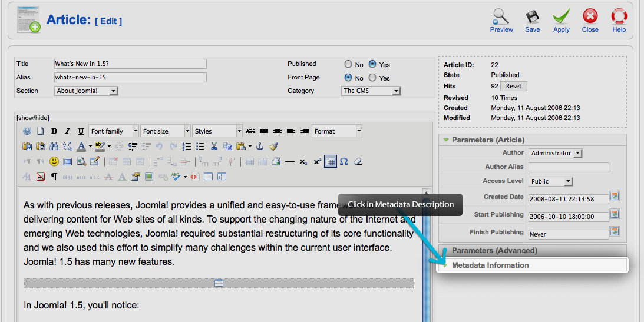Open the Access Level dropdown
The height and width of the screenshot is (322, 644).
[550, 181]
